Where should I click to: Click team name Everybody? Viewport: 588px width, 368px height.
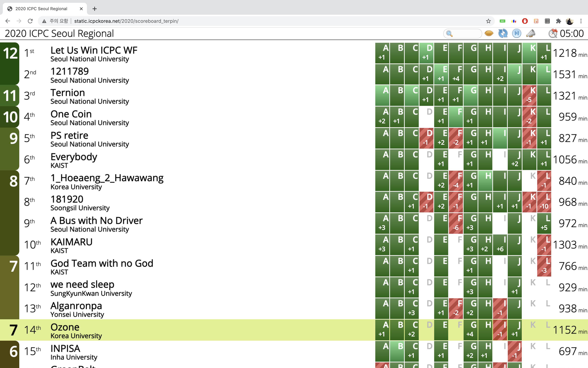74,157
